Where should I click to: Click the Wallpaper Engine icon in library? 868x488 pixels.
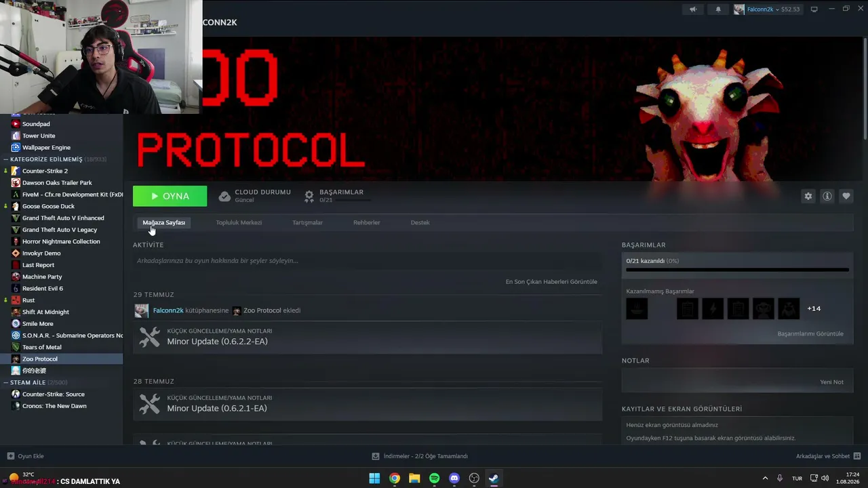(x=16, y=148)
